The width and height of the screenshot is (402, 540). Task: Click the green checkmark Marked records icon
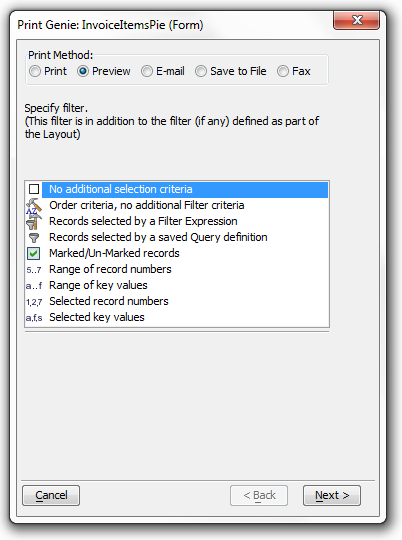pyautogui.click(x=34, y=253)
